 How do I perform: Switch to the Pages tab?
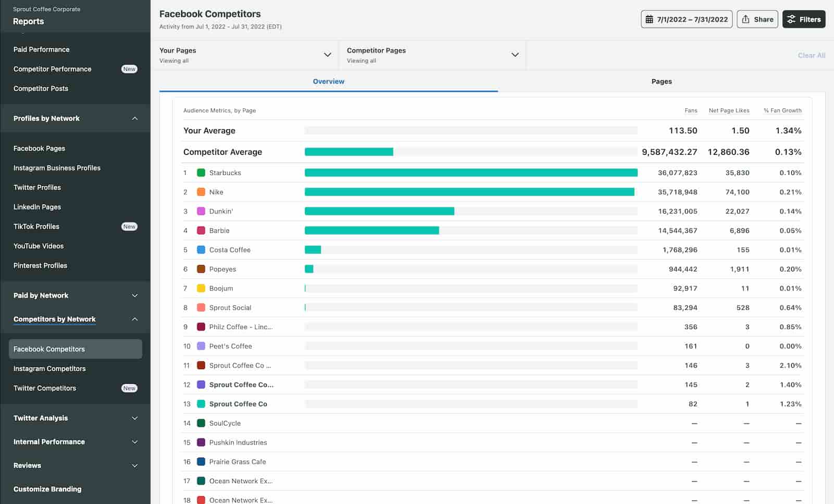661,82
